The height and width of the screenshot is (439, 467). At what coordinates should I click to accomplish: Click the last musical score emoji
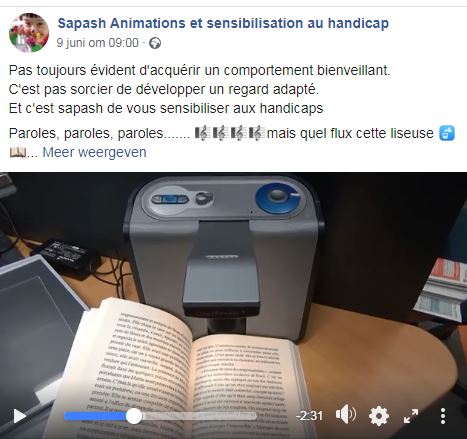(x=256, y=133)
